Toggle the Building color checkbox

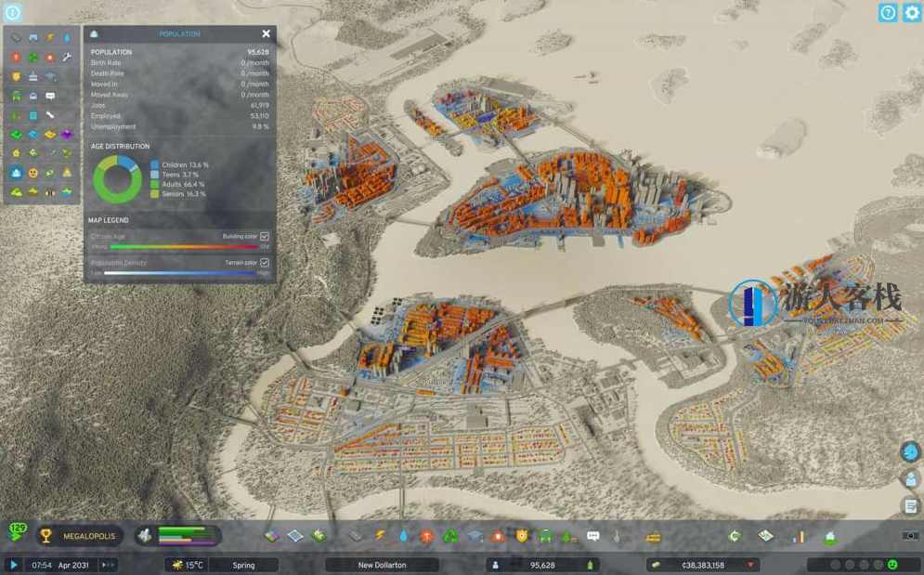tap(265, 236)
